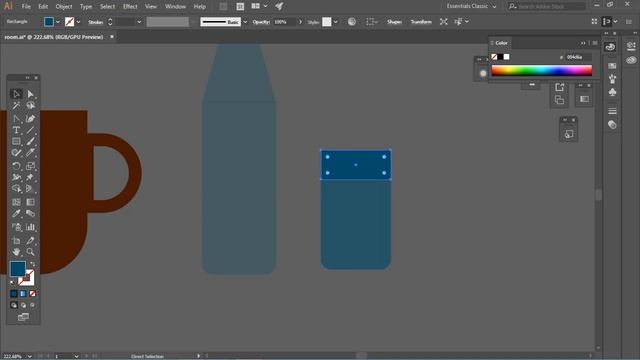Select the Selection tool (black arrow)
The image size is (640, 360).
pos(16,94)
